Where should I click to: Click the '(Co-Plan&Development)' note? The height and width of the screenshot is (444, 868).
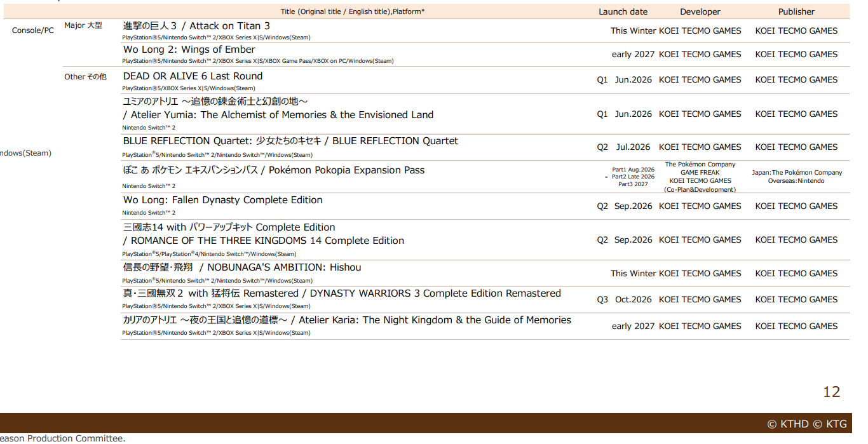pyautogui.click(x=700, y=189)
